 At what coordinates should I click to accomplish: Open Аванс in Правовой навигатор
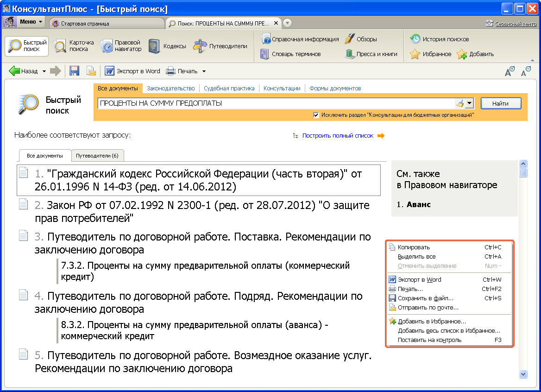pos(419,204)
